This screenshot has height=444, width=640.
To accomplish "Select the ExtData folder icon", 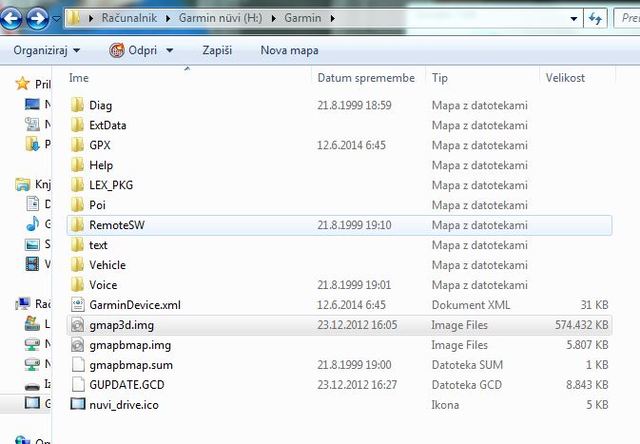I will coord(77,125).
